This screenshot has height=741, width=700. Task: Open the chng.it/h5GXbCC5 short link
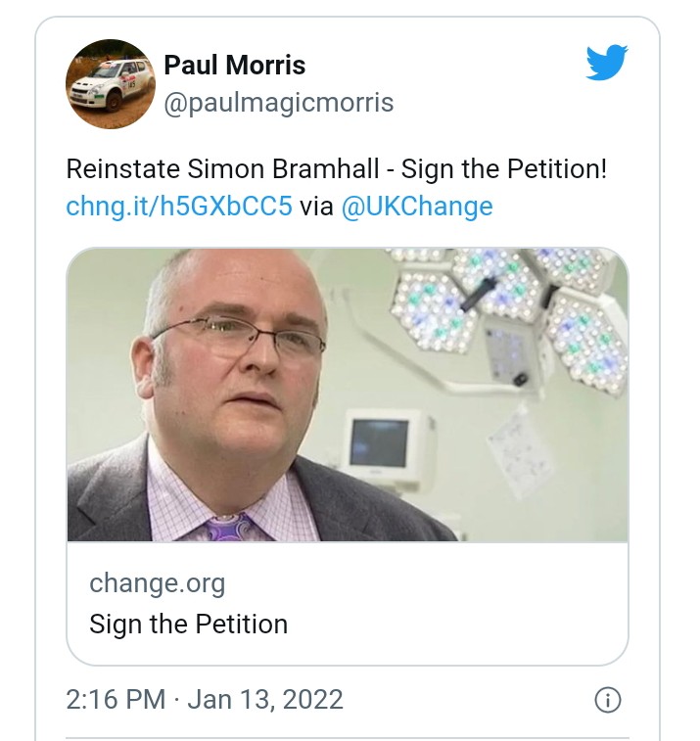point(179,207)
